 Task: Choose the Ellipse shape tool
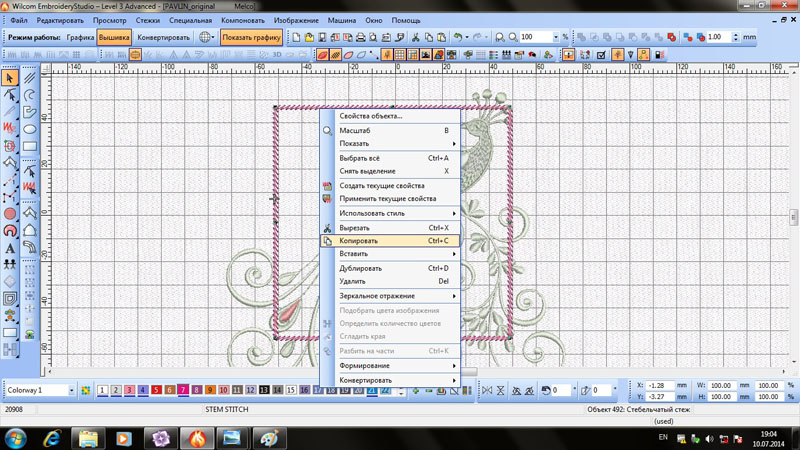[x=30, y=129]
